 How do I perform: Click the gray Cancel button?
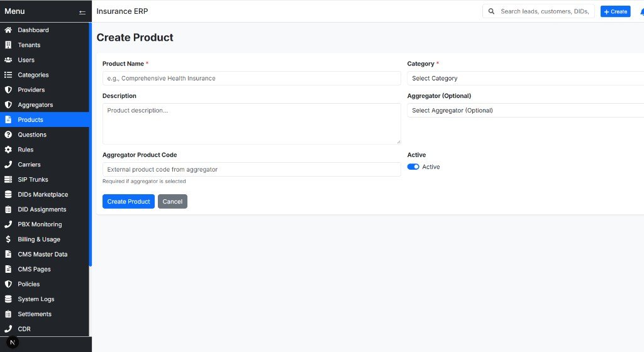tap(172, 201)
